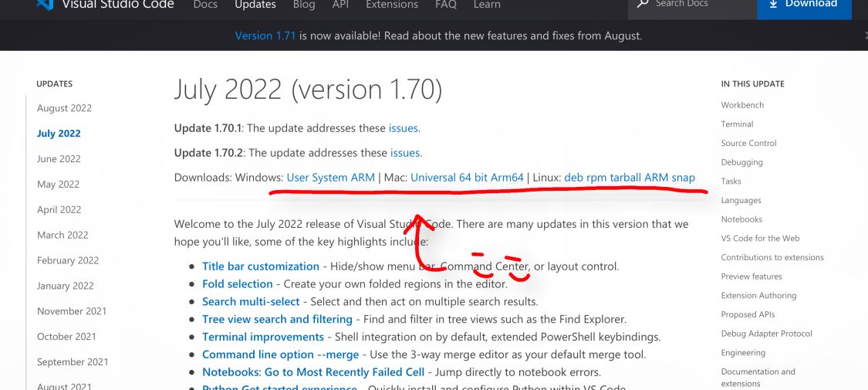Viewport: 868px width, 390px height.
Task: Select August 2022 in the updates sidebar
Action: (x=64, y=108)
